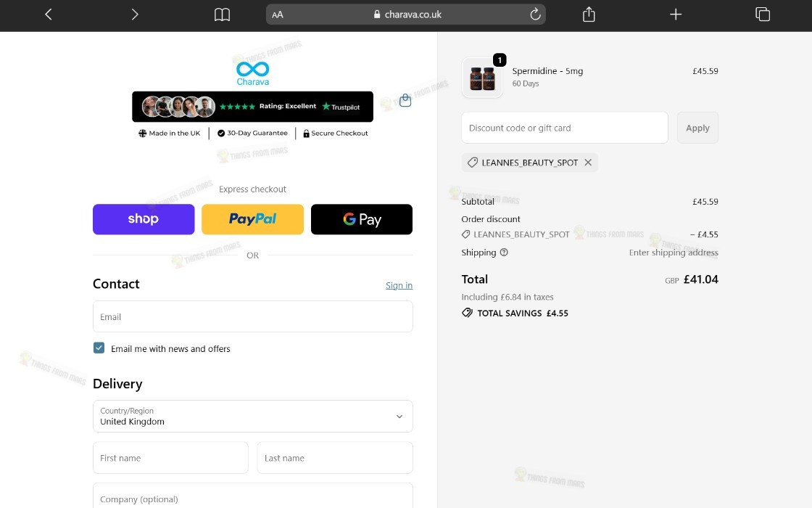This screenshot has width=812, height=508.
Task: Go back with Safari's back arrow
Action: pos(49,15)
